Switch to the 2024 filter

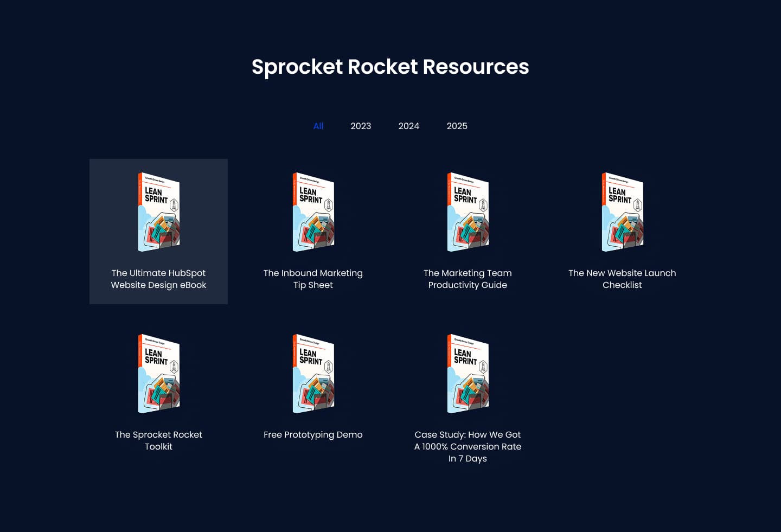click(x=408, y=126)
